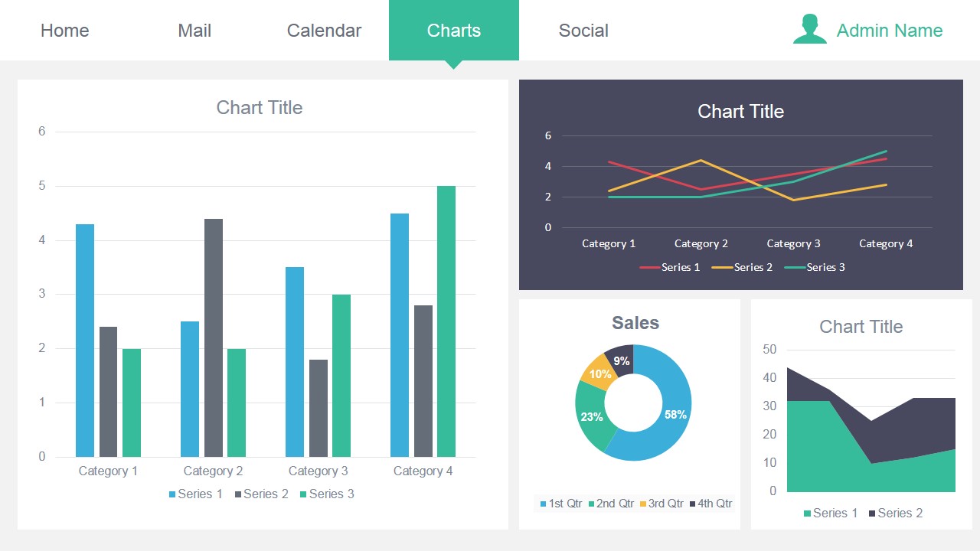Viewport: 980px width, 551px height.
Task: Select the Series 2 gray legend marker
Action: click(x=239, y=494)
